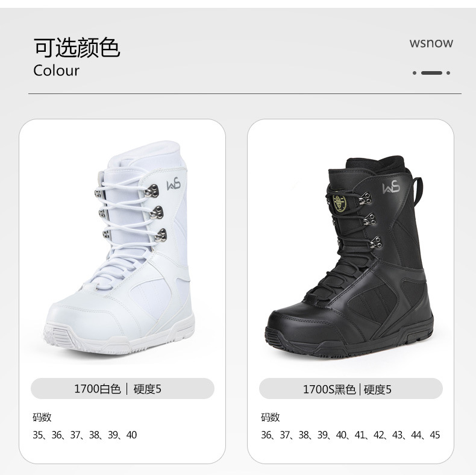Click the gold emblem on black boot tongue

(x=340, y=203)
